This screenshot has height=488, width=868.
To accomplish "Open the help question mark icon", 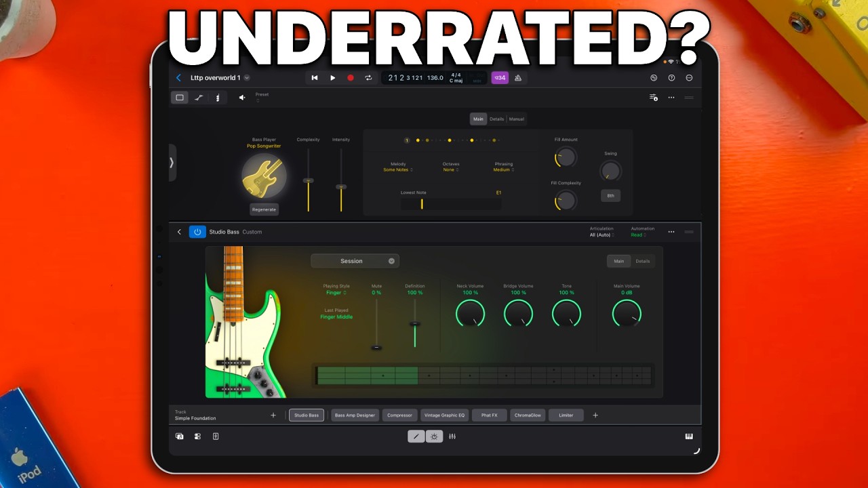I will click(671, 78).
